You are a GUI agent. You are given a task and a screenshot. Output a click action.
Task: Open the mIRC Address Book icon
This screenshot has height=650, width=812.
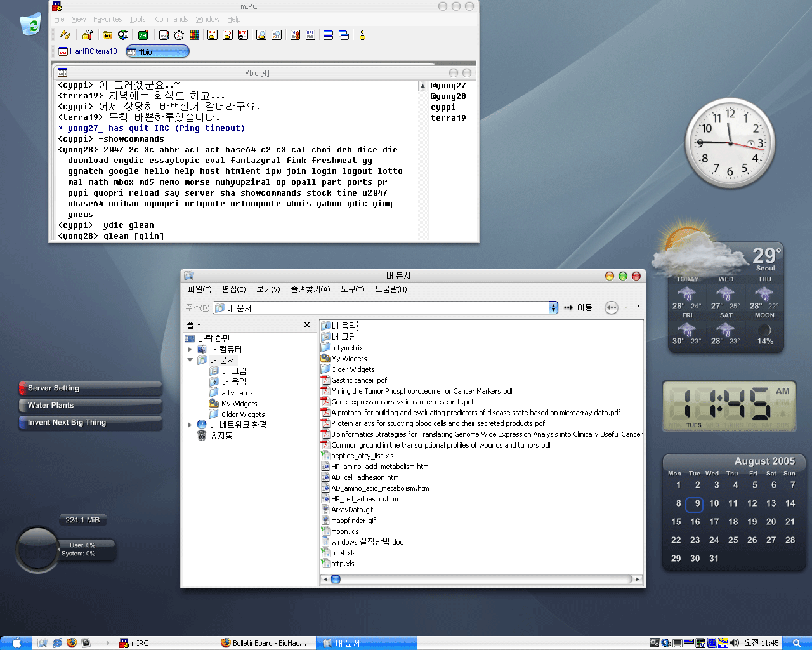pyautogui.click(x=163, y=36)
